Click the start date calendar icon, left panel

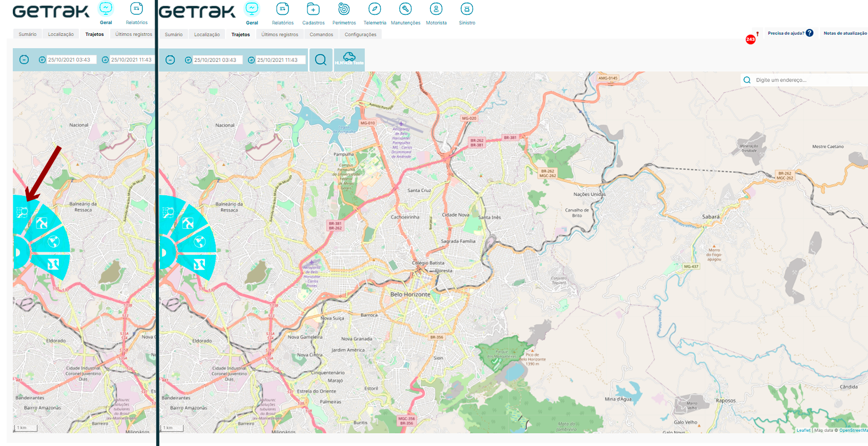point(42,60)
